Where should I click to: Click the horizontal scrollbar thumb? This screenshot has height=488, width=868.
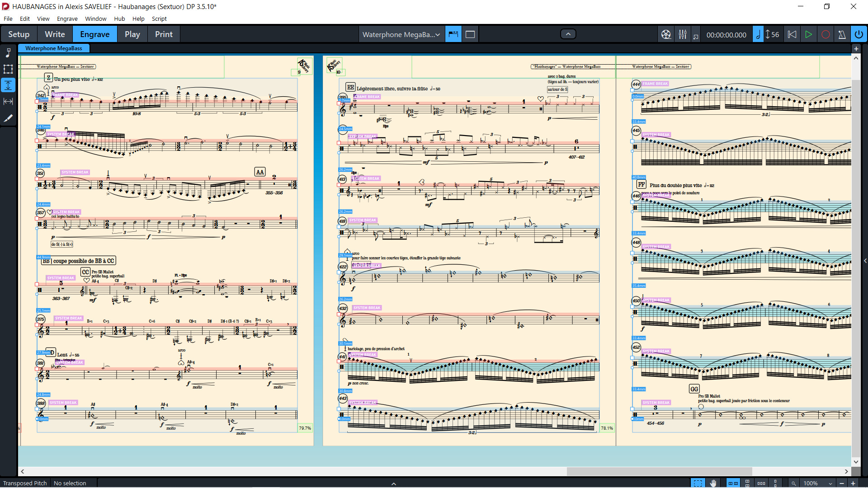point(659,471)
